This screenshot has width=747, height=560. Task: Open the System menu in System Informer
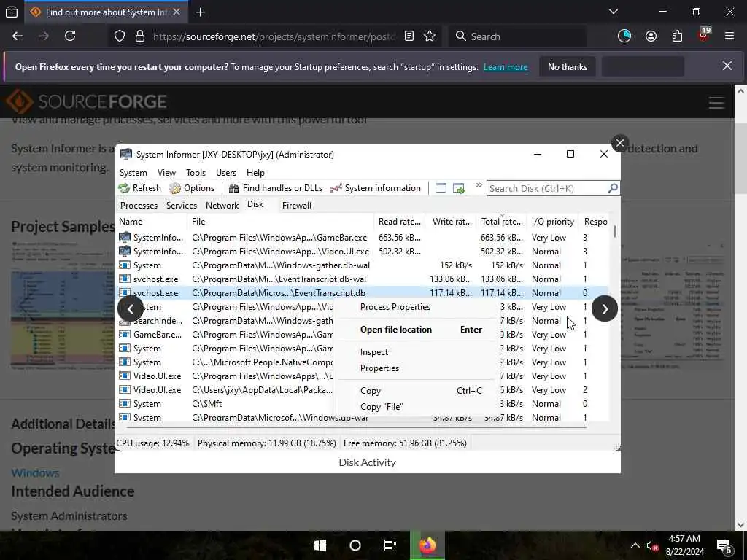pos(133,173)
